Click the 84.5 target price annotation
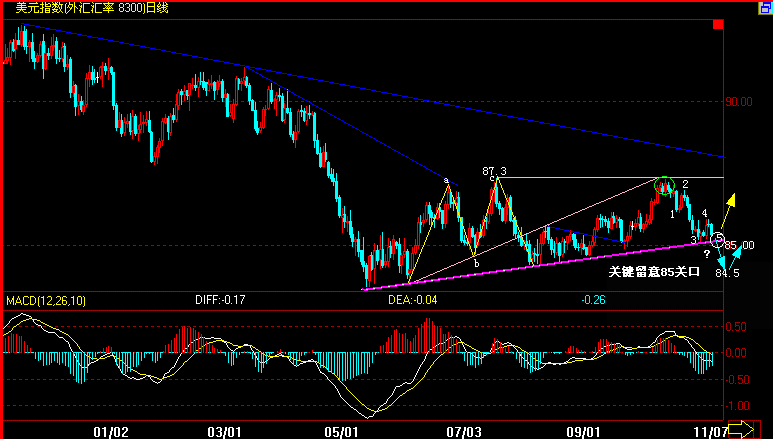 click(728, 273)
